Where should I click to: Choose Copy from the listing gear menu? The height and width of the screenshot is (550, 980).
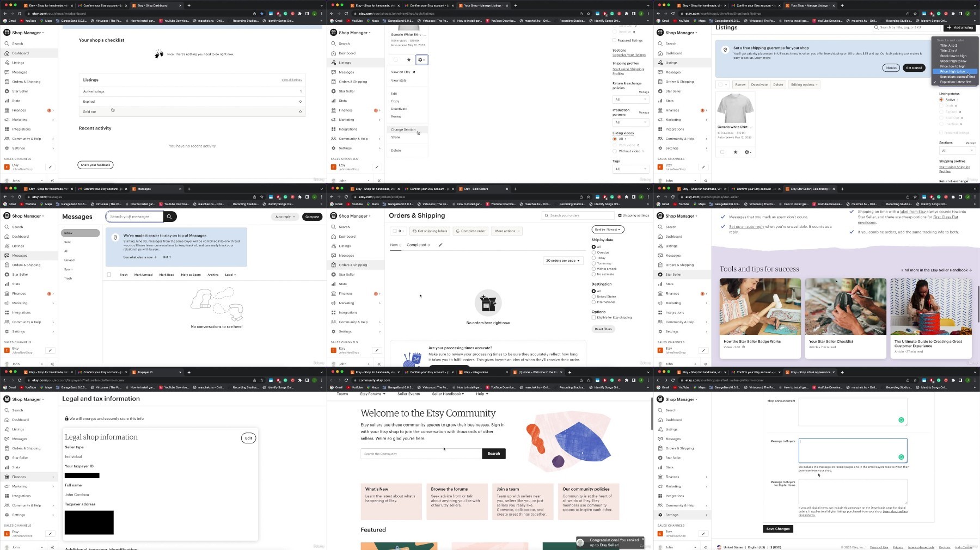(395, 101)
